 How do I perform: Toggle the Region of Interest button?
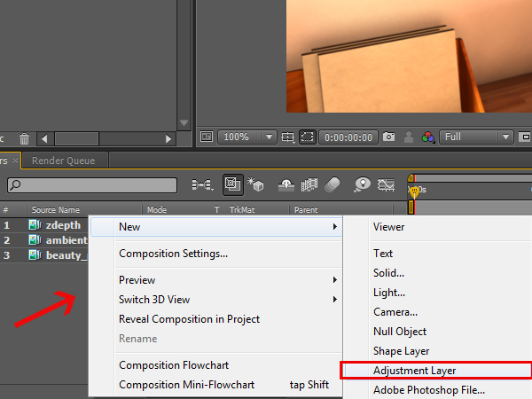tap(308, 137)
